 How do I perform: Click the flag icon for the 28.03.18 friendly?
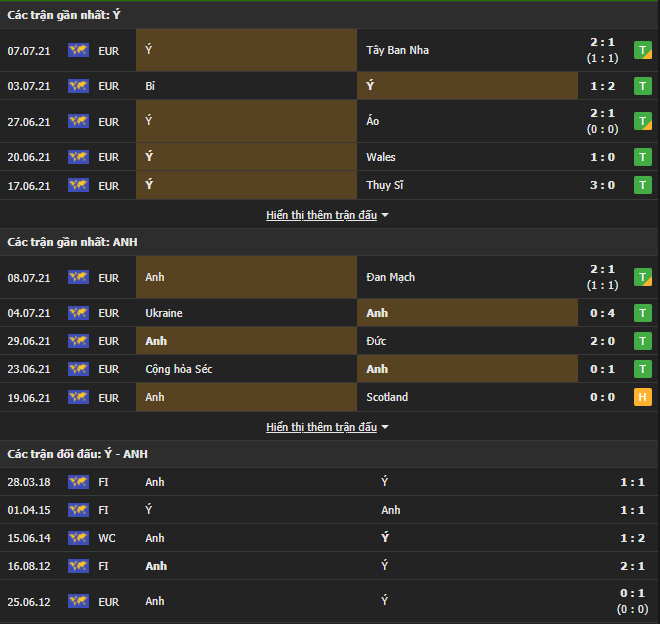(78, 482)
